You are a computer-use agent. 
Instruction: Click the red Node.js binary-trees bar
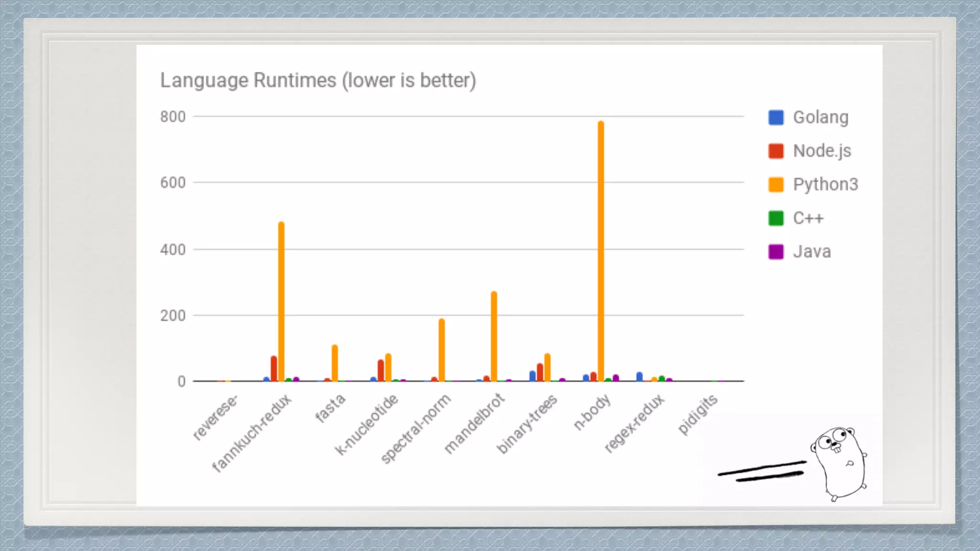point(540,372)
